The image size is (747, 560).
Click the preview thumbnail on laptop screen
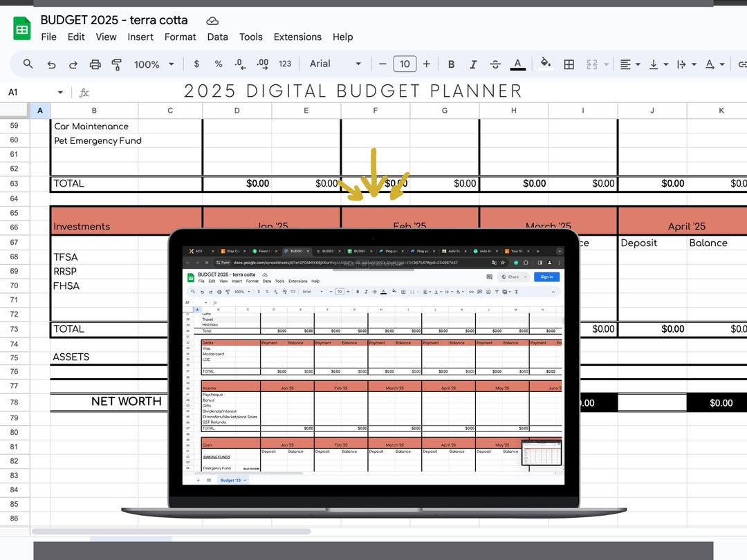pyautogui.click(x=542, y=452)
